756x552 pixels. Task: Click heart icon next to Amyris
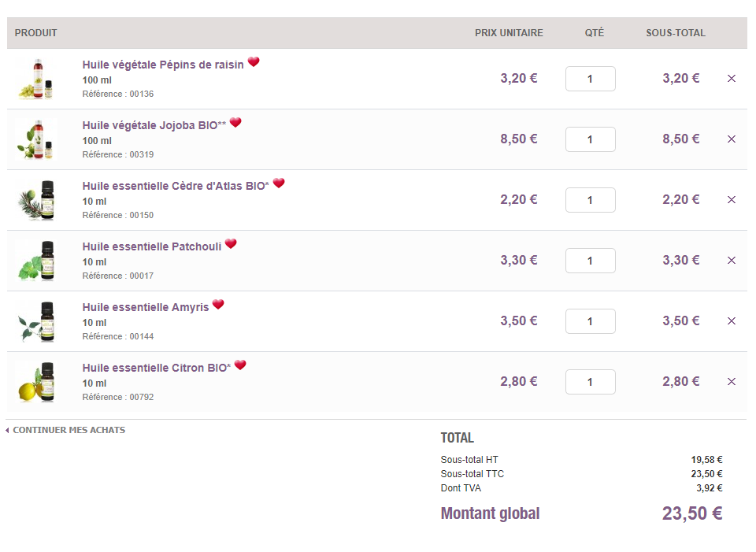218,305
